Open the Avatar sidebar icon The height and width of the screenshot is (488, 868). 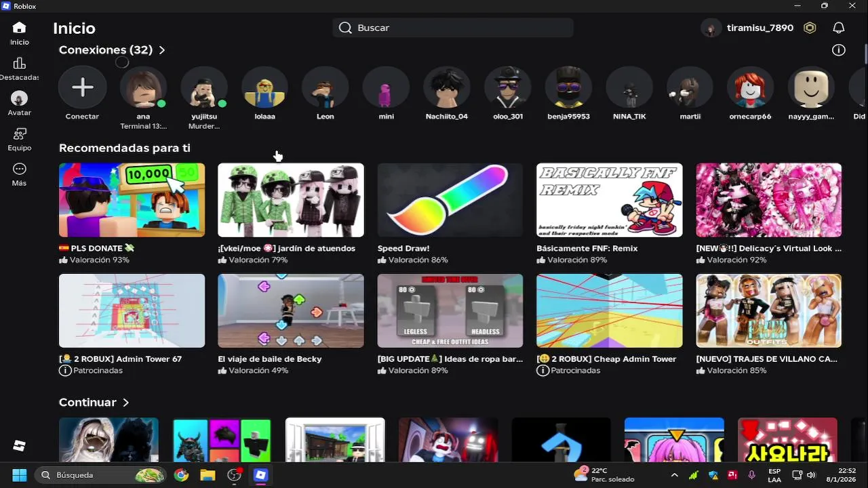point(19,98)
